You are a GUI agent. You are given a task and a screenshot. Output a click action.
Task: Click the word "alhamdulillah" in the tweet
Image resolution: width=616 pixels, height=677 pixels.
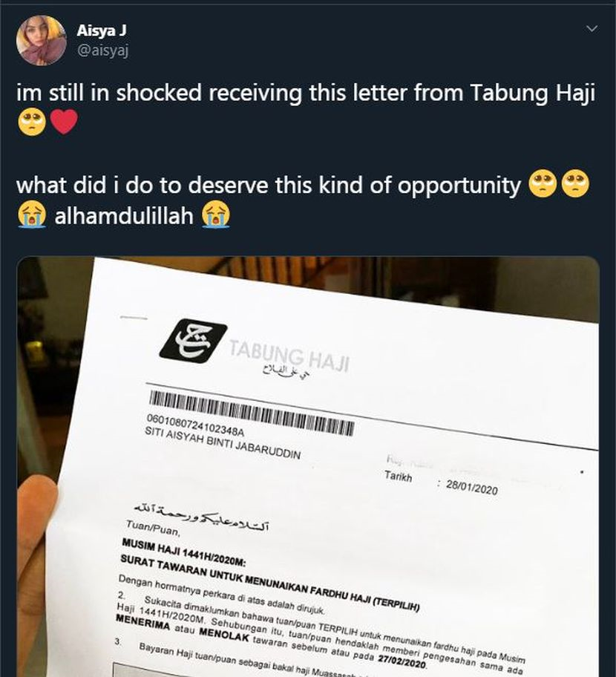[x=124, y=215]
